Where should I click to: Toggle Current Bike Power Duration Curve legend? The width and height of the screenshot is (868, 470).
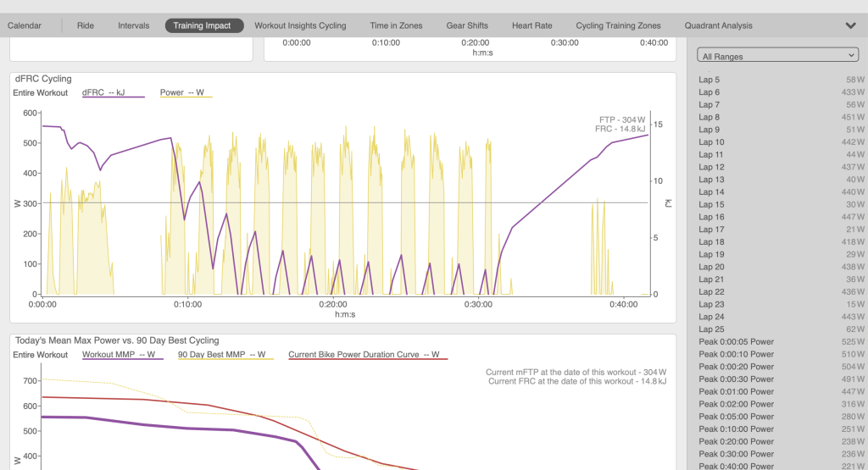pos(368,355)
